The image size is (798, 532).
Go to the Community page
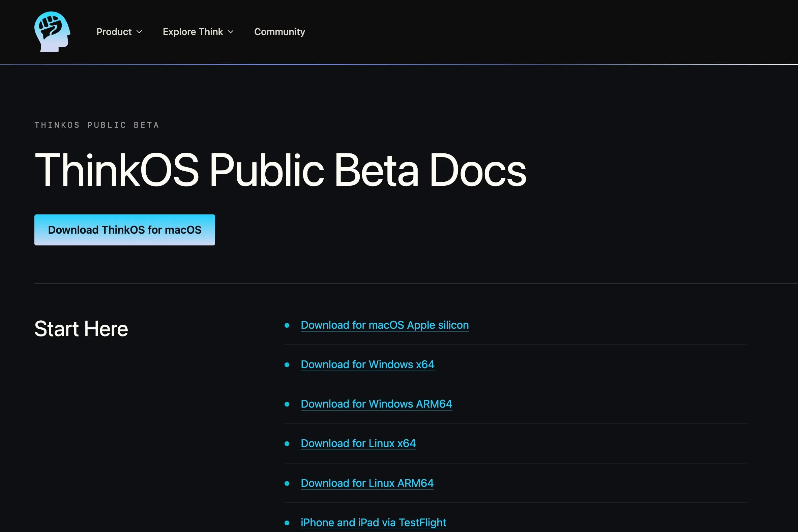pos(279,32)
